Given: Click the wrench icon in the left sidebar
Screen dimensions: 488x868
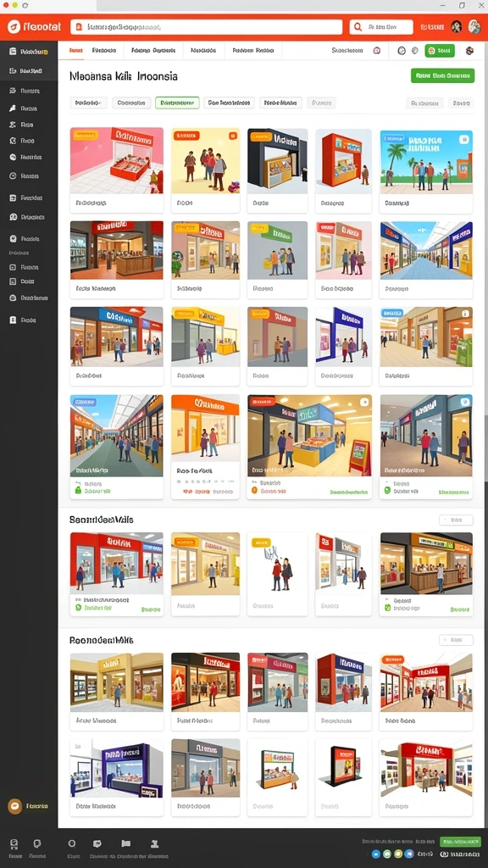Looking at the screenshot, I should (x=13, y=108).
